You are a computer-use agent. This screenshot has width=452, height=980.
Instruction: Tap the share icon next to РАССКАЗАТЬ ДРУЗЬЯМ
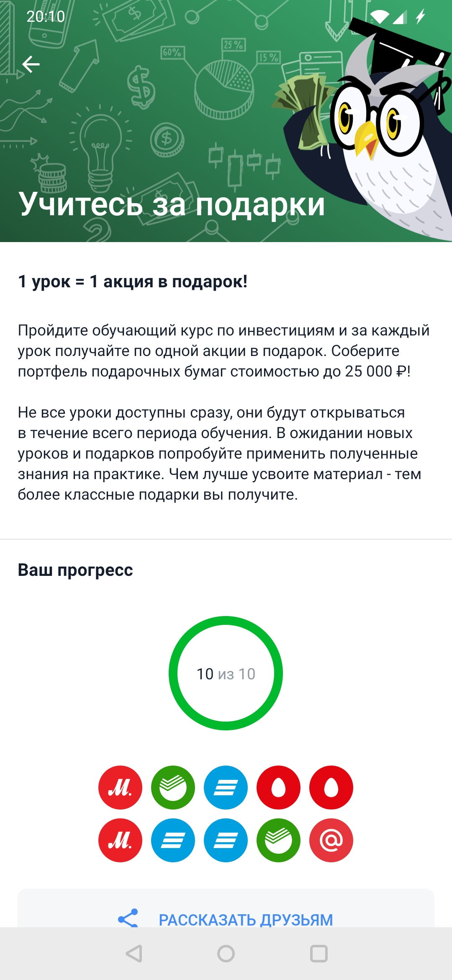128,918
